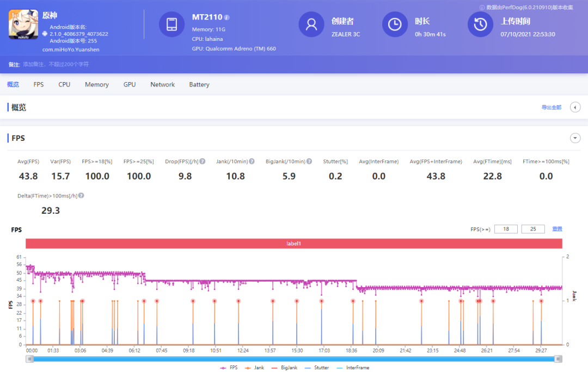The width and height of the screenshot is (588, 372).
Task: Click the phone device icon
Action: [171, 24]
